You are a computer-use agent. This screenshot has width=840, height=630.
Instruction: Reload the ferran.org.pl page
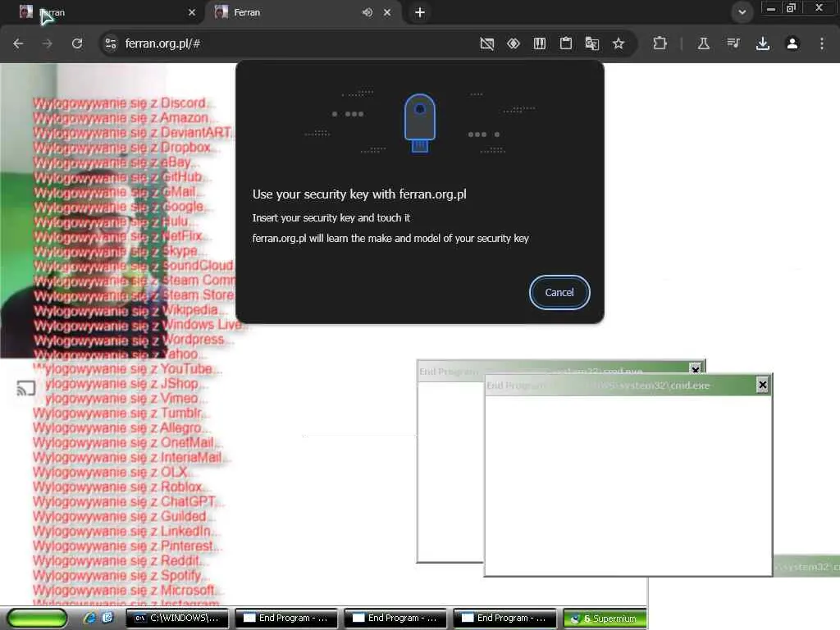pyautogui.click(x=77, y=43)
